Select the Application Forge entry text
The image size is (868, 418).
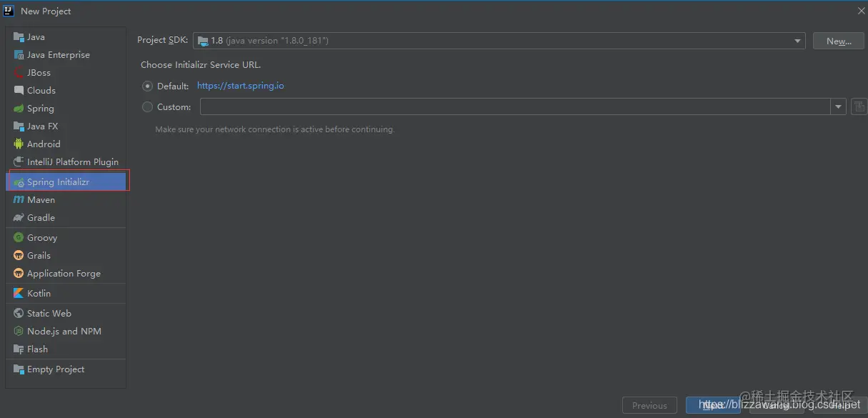coord(64,274)
